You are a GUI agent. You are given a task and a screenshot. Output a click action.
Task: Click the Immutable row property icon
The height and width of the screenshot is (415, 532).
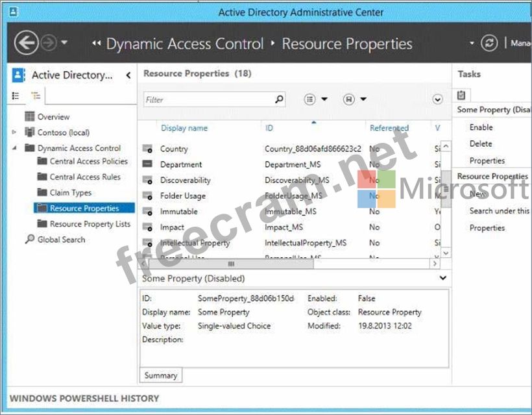[x=147, y=211]
